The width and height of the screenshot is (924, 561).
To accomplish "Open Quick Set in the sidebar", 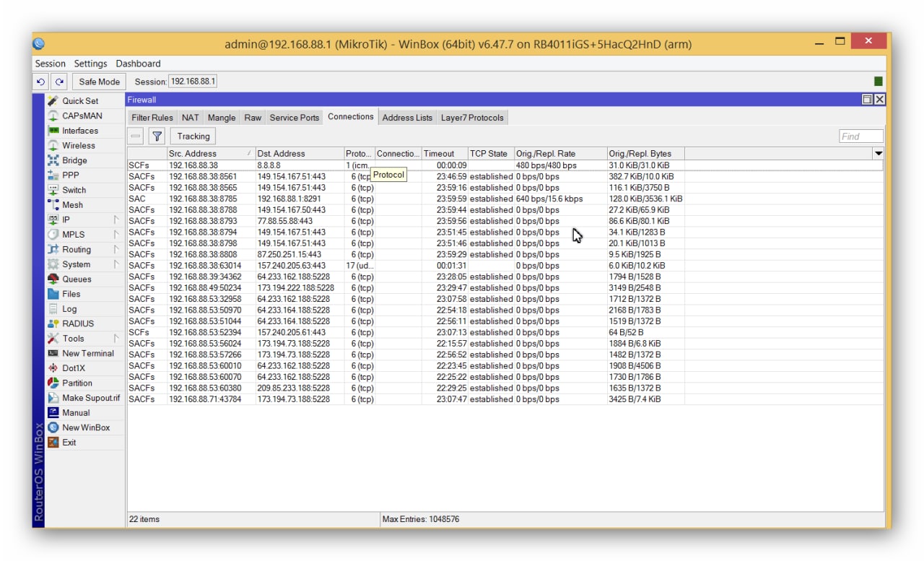I will (79, 101).
